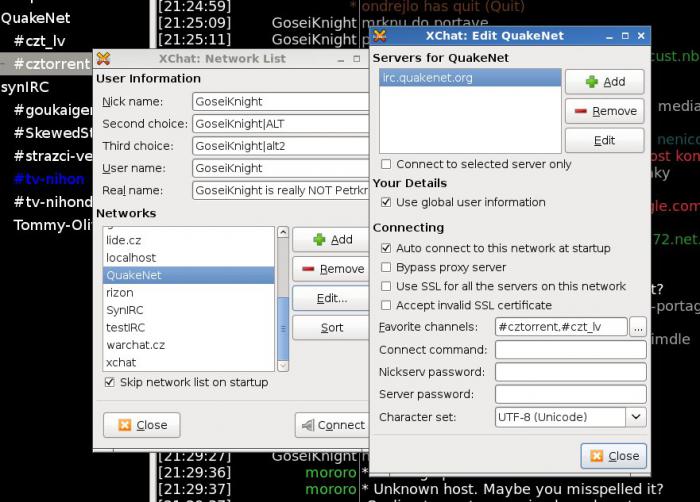Image resolution: width=700 pixels, height=502 pixels.
Task: Select rizon in the Networks list
Action: tap(188, 293)
